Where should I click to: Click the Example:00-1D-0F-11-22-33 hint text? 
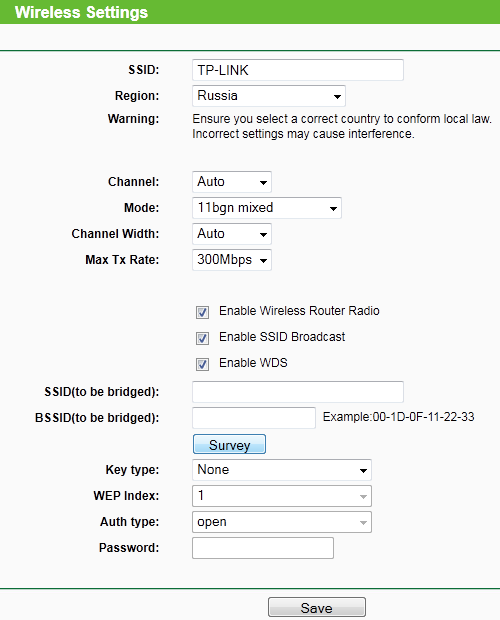[x=398, y=417]
